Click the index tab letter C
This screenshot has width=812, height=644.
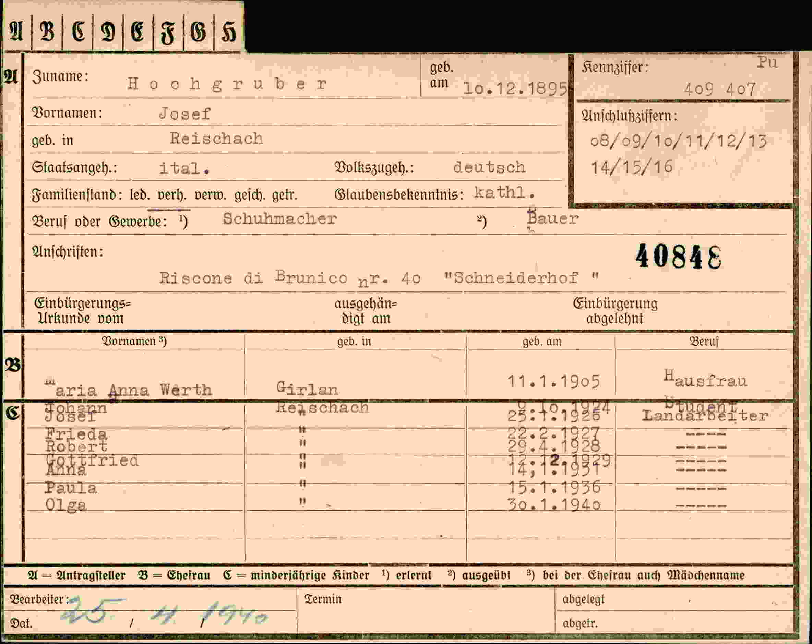(78, 32)
